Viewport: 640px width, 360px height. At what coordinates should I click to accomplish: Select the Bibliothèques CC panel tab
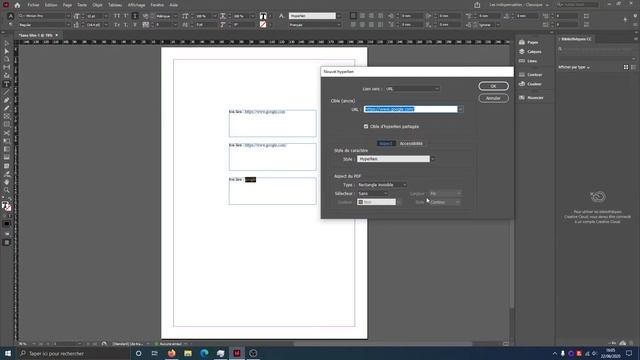(x=576, y=39)
